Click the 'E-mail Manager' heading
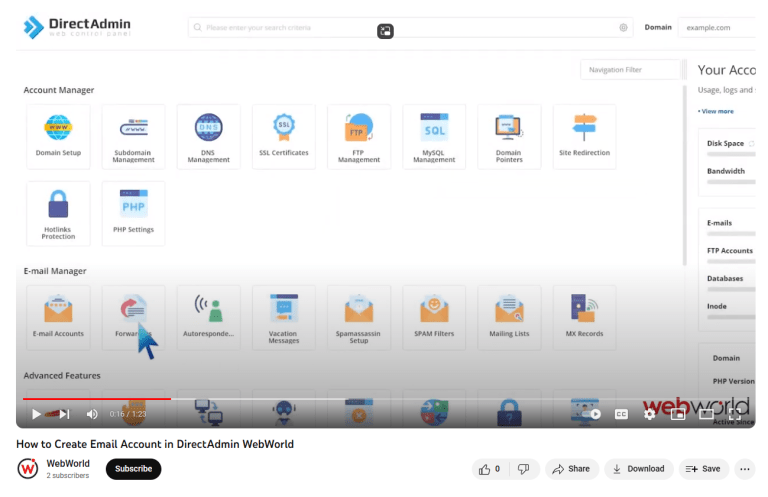 click(x=55, y=271)
